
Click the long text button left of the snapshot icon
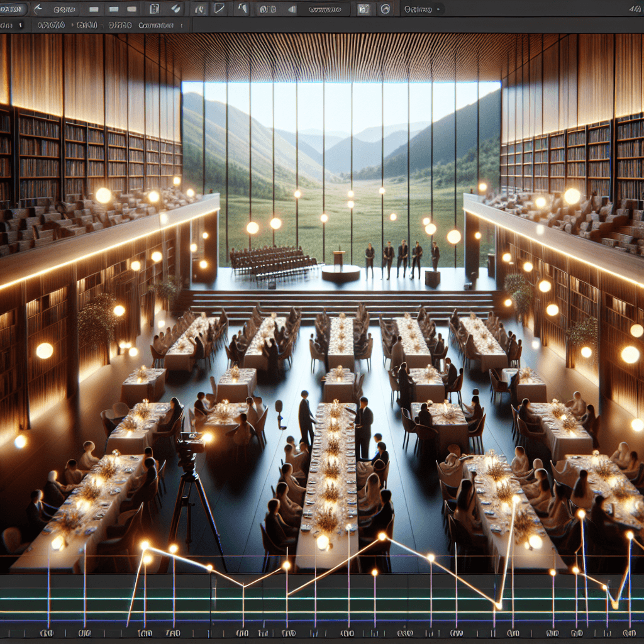325,9
